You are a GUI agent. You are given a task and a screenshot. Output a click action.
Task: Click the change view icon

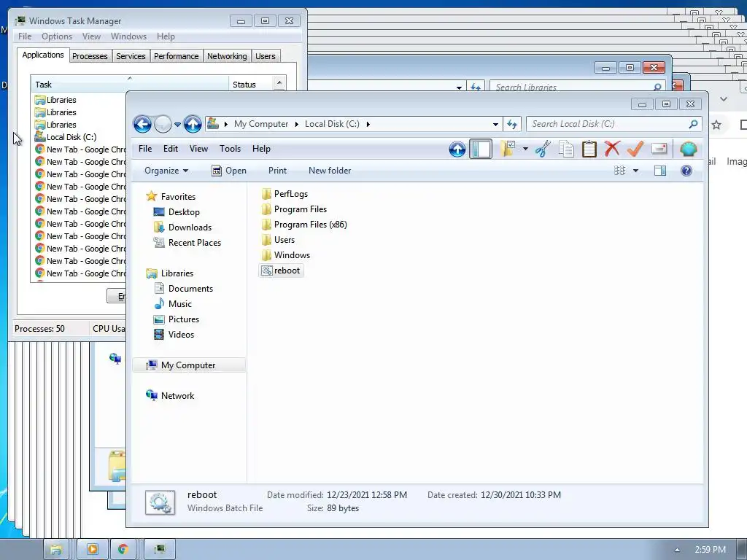tap(620, 171)
